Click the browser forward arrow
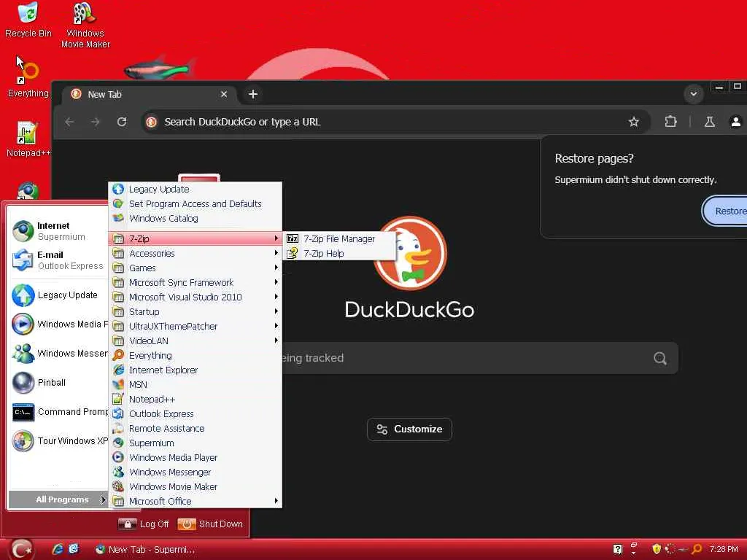Viewport: 747px width, 560px height. click(96, 122)
